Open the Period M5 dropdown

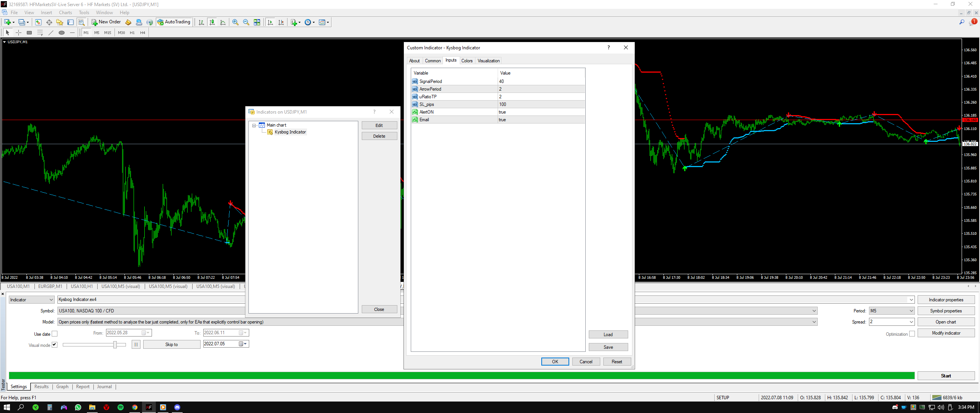pos(911,311)
